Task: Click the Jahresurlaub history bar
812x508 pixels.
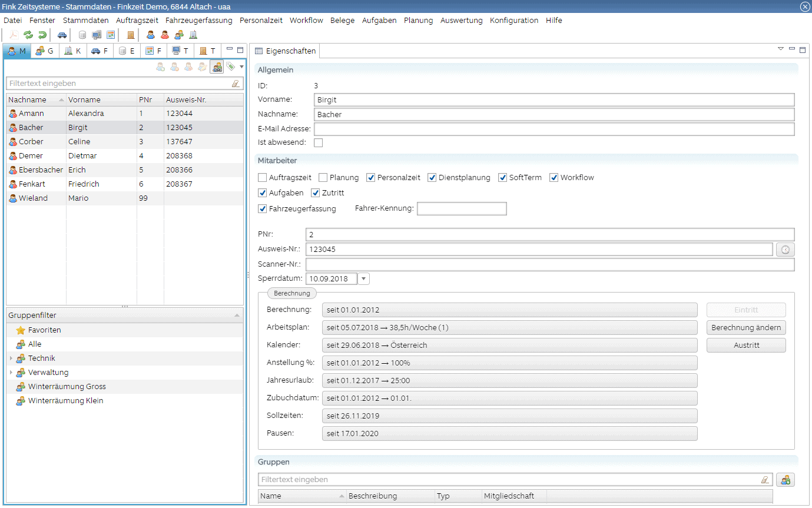Action: pos(509,380)
